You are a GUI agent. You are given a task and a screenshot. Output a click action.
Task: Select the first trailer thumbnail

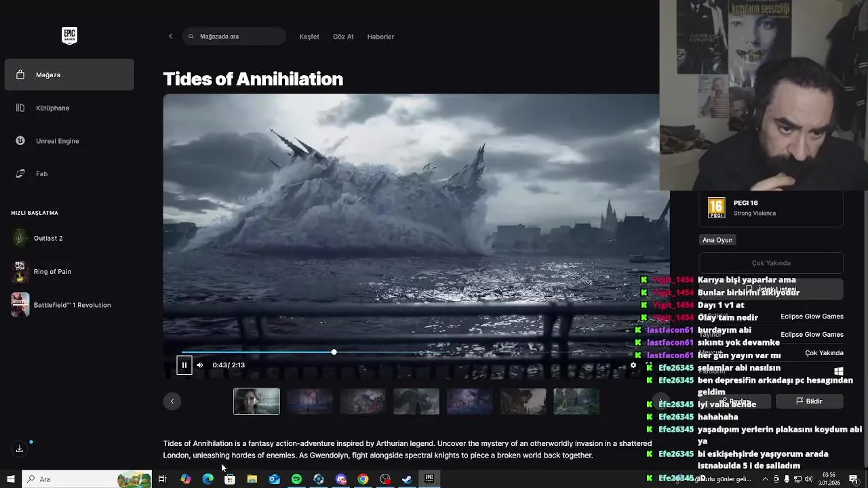(256, 401)
